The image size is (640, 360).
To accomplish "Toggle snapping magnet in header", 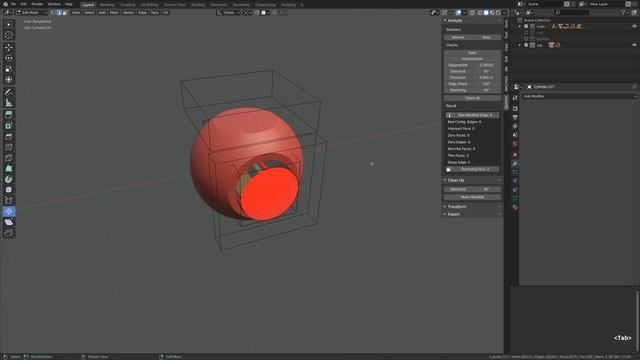I will pos(257,13).
